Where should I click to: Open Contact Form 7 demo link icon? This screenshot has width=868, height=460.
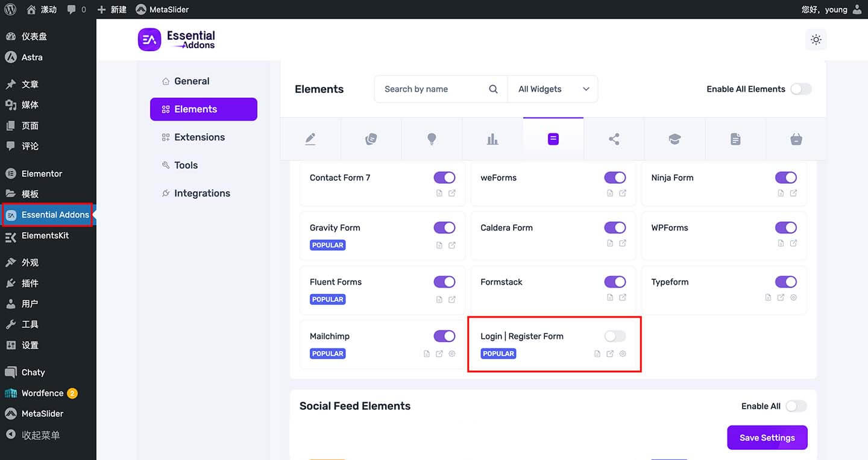click(x=452, y=193)
